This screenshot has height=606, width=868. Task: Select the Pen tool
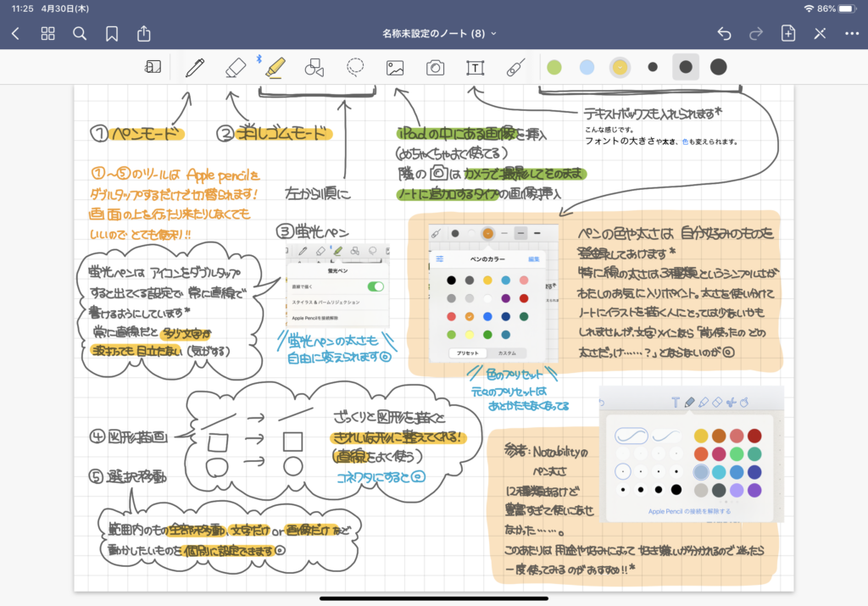tap(195, 68)
